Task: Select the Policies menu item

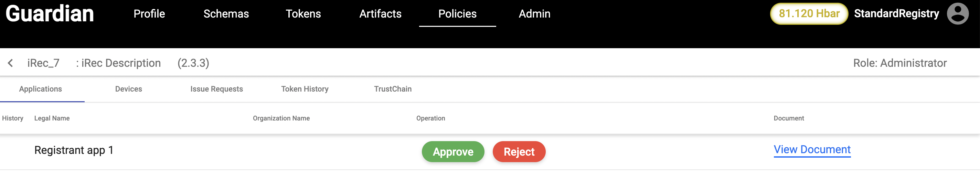Action: [x=457, y=14]
